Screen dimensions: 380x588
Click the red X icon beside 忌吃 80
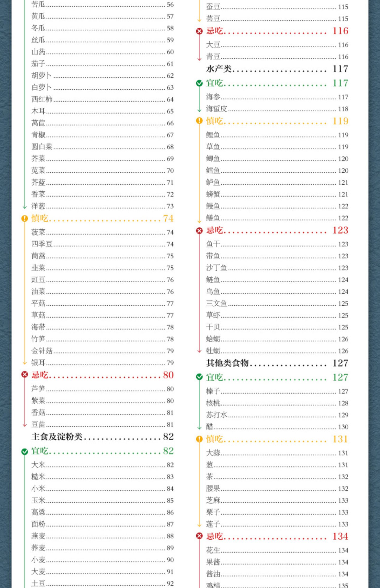point(25,375)
